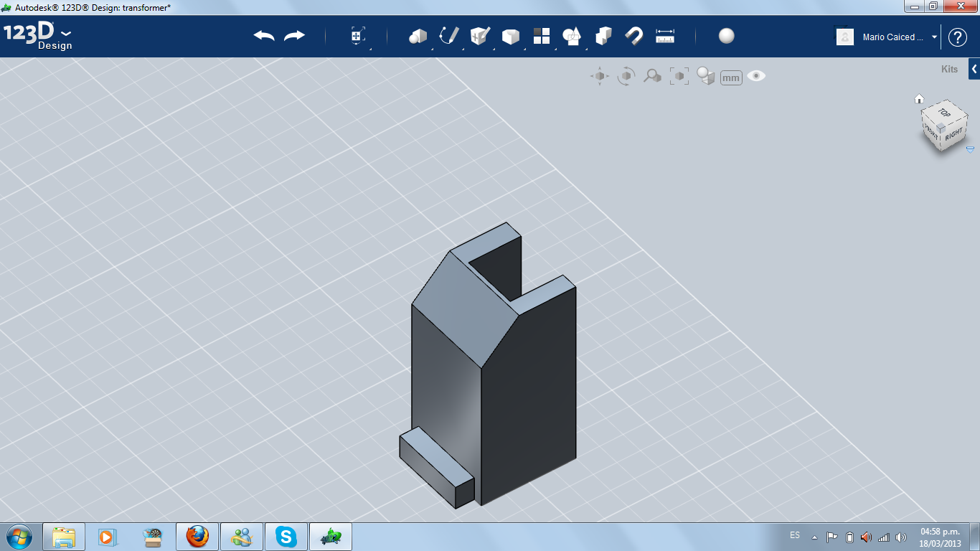The image size is (980, 551).
Task: Open the Modify tool menu
Action: pos(511,37)
